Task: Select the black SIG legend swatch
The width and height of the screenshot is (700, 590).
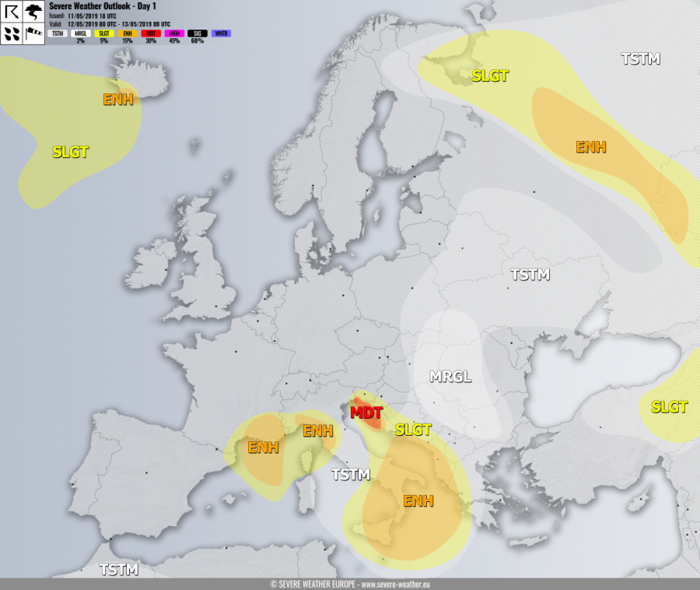Action: coord(198,33)
